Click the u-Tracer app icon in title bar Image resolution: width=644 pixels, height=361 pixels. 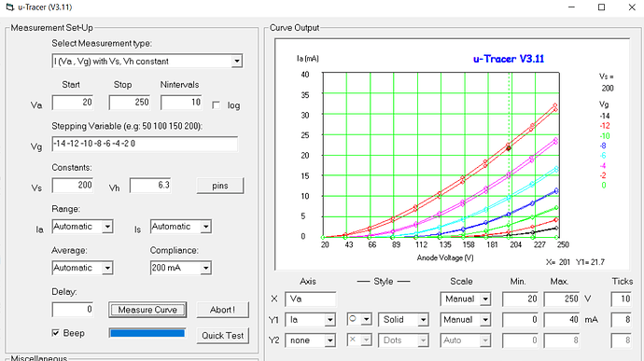tap(10, 7)
